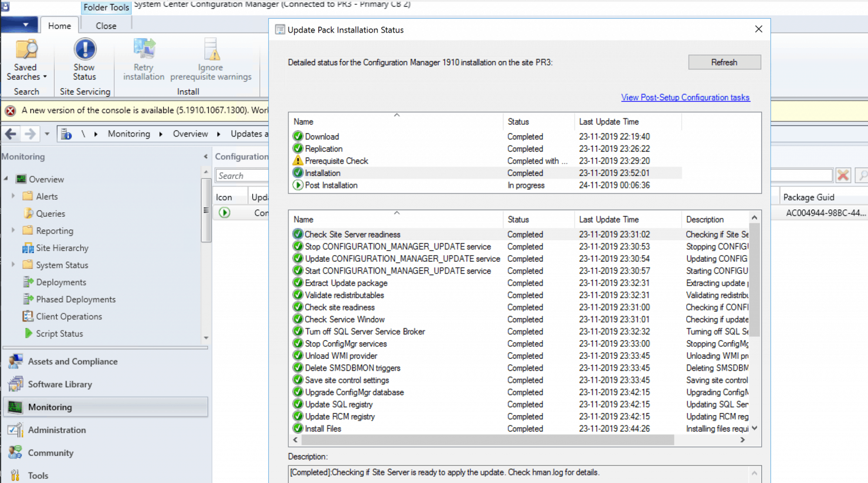Collapse the Monitoring navigation pane
The width and height of the screenshot is (868, 483).
pyautogui.click(x=206, y=156)
